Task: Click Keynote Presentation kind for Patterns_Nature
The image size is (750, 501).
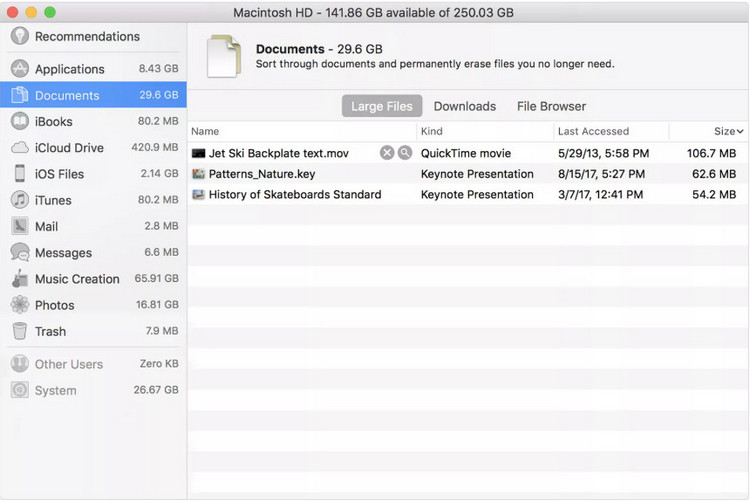Action: 477,174
